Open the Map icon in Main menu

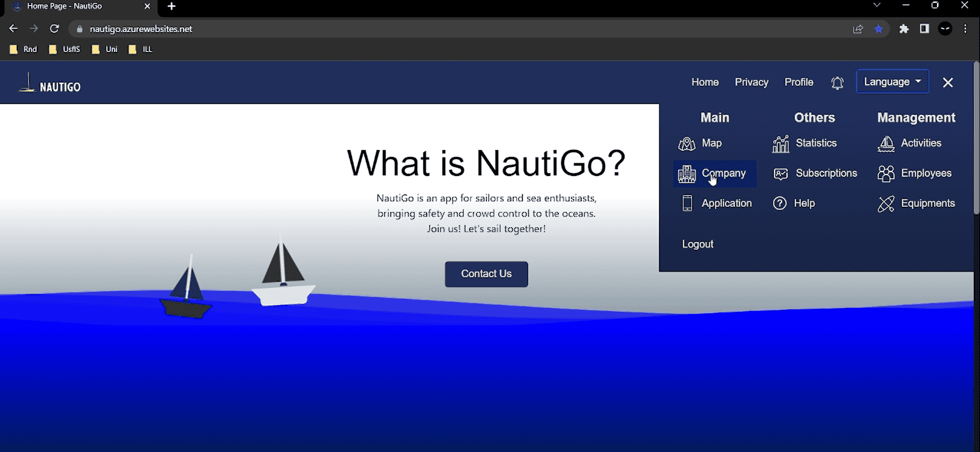tap(687, 144)
